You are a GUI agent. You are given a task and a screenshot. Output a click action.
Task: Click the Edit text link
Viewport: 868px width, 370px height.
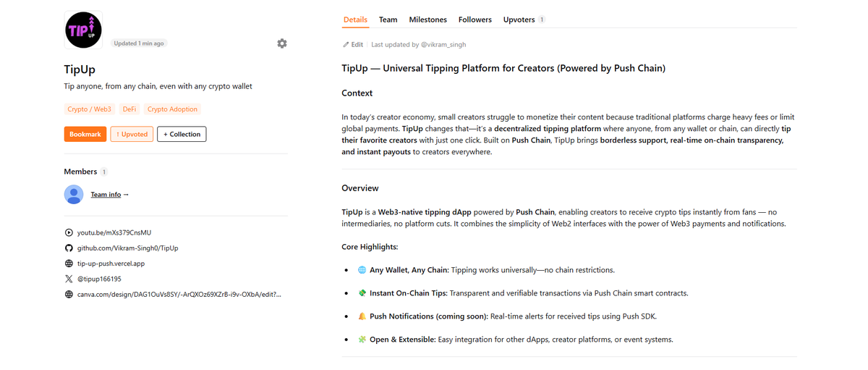[357, 45]
